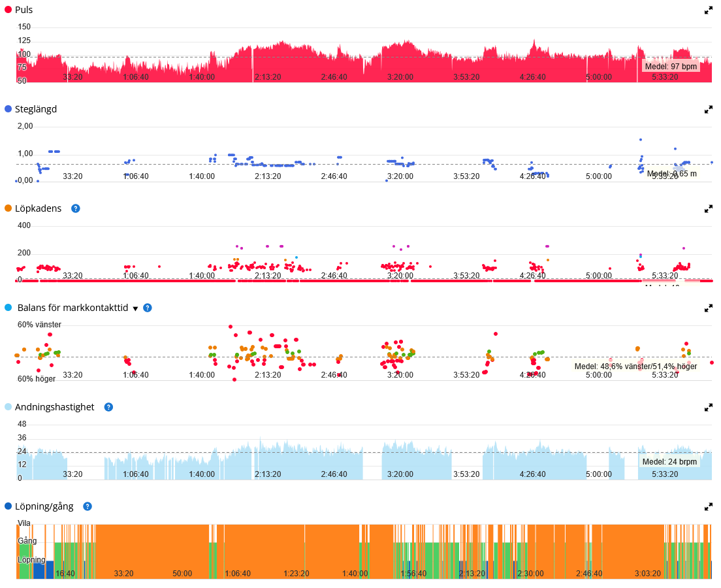Click the blue Steglängd legend dot

(x=8, y=109)
